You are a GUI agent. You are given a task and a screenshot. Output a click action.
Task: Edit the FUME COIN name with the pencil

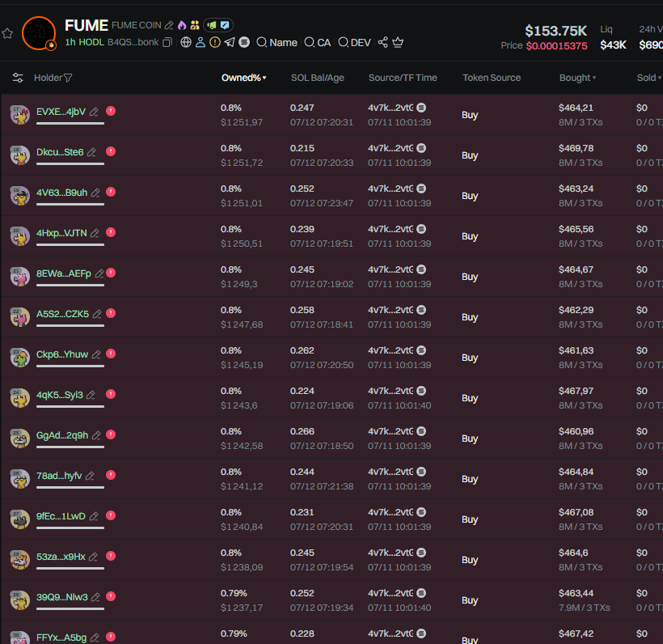(169, 25)
